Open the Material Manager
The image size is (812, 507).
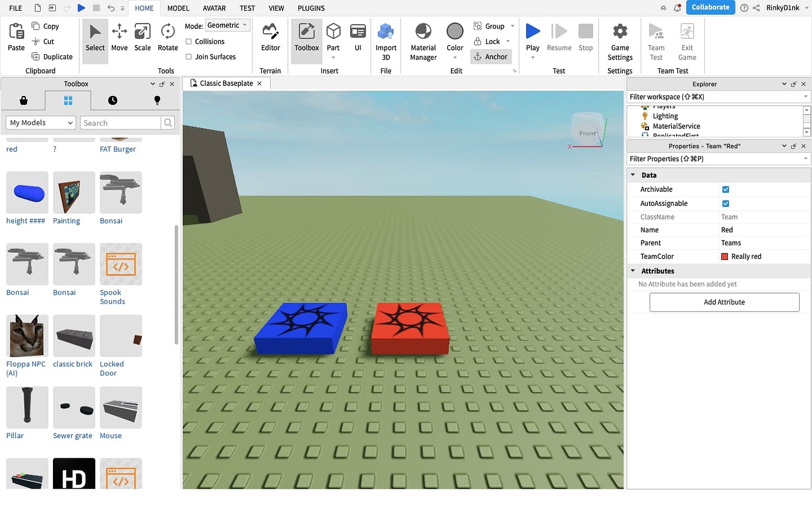(422, 39)
